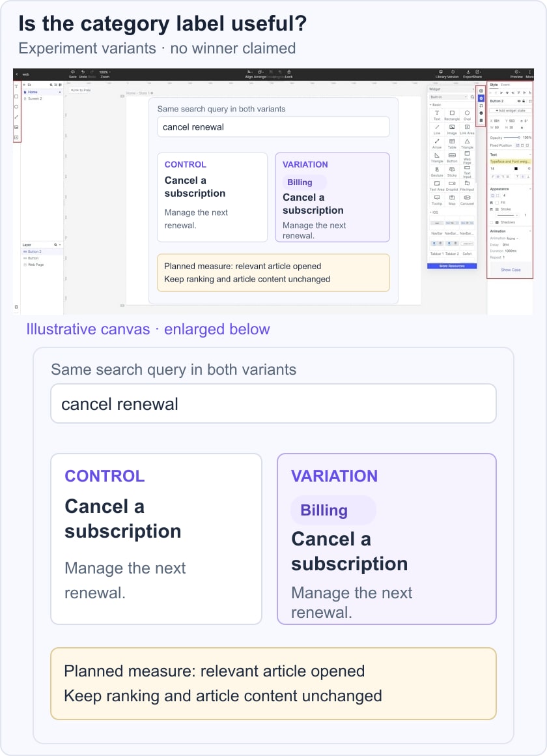The image size is (547, 756).
Task: Switch to the Style tab
Action: click(x=494, y=85)
